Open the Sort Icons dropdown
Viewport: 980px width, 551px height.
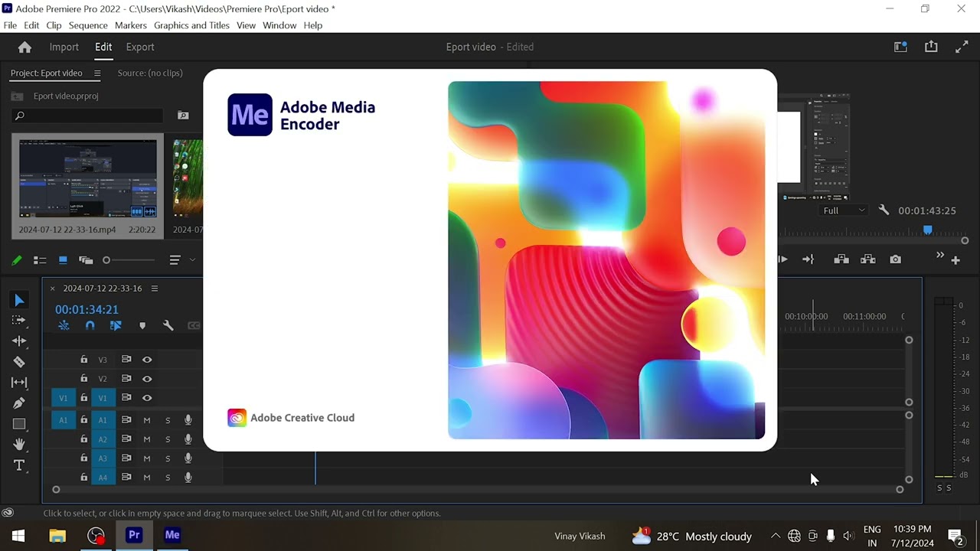tap(181, 260)
